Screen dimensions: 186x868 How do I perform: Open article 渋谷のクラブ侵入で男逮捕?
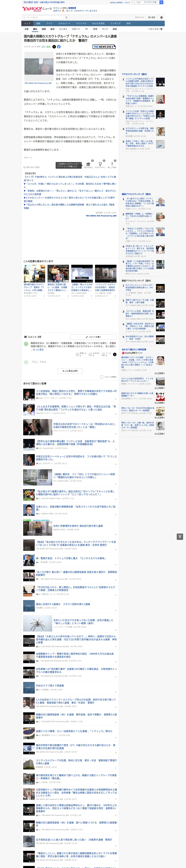[x=50, y=685]
